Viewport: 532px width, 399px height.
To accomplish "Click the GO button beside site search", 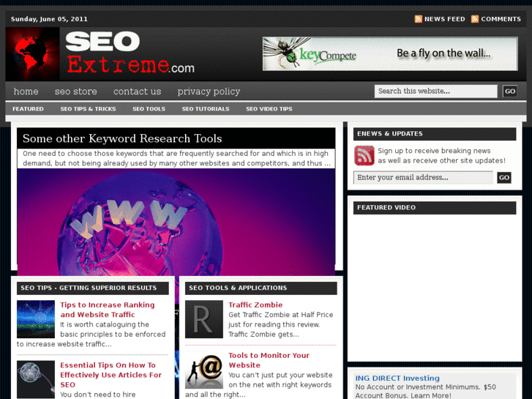I will (x=510, y=92).
